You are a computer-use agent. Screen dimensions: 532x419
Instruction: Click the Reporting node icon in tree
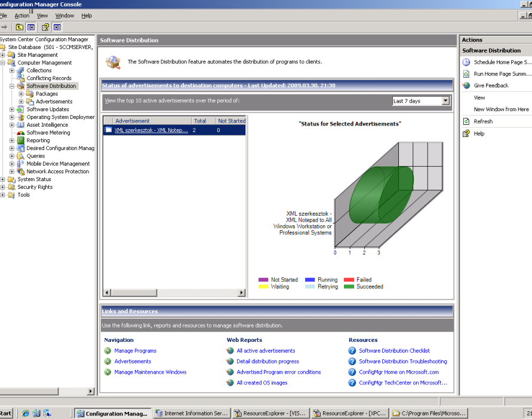(21, 140)
